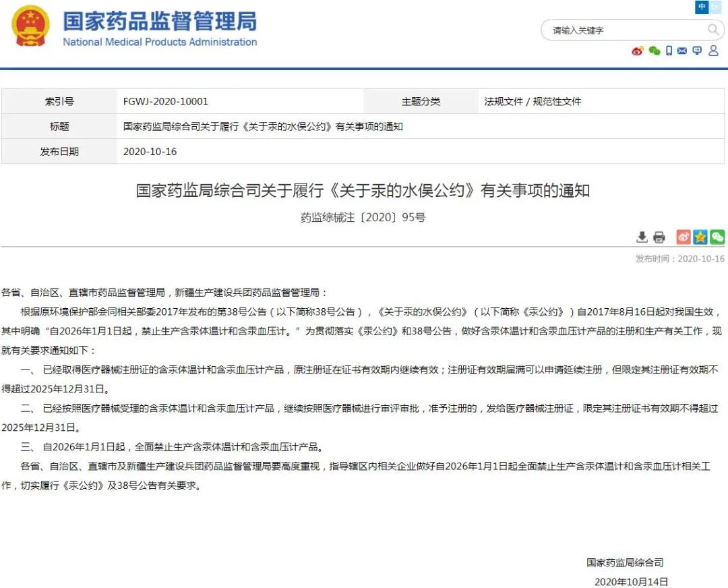Open the user account icon
The height and width of the screenshot is (588, 728).
tap(713, 51)
